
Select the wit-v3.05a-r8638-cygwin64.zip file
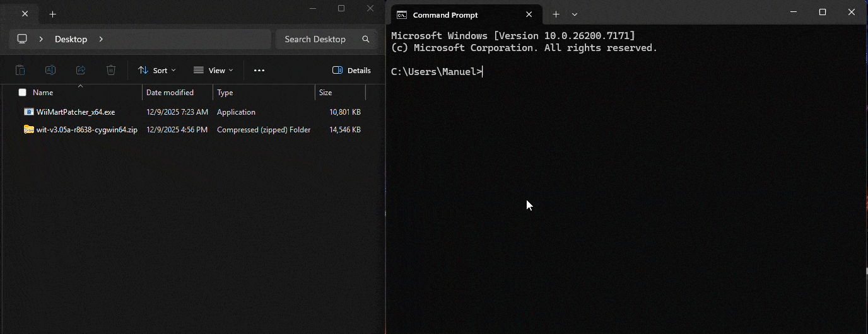(x=86, y=130)
